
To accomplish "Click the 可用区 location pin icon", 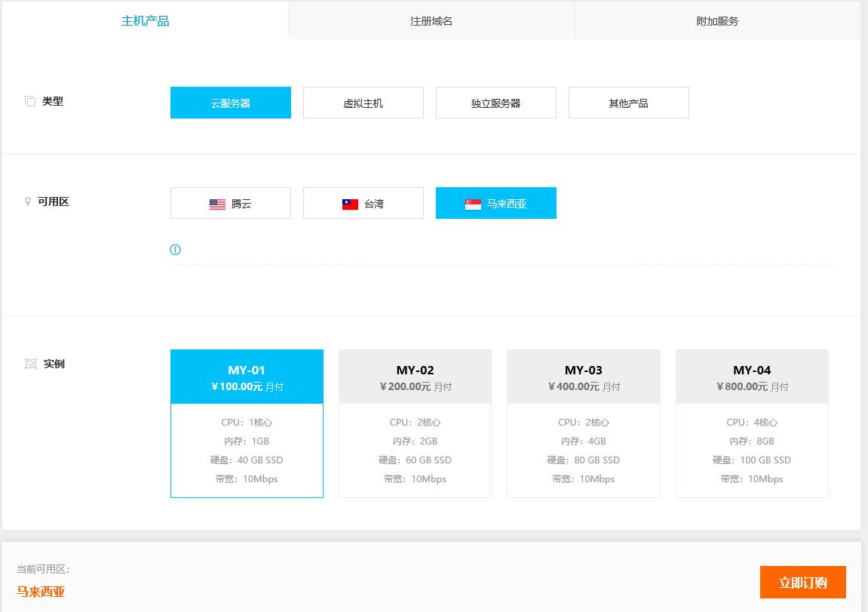I will tap(29, 201).
